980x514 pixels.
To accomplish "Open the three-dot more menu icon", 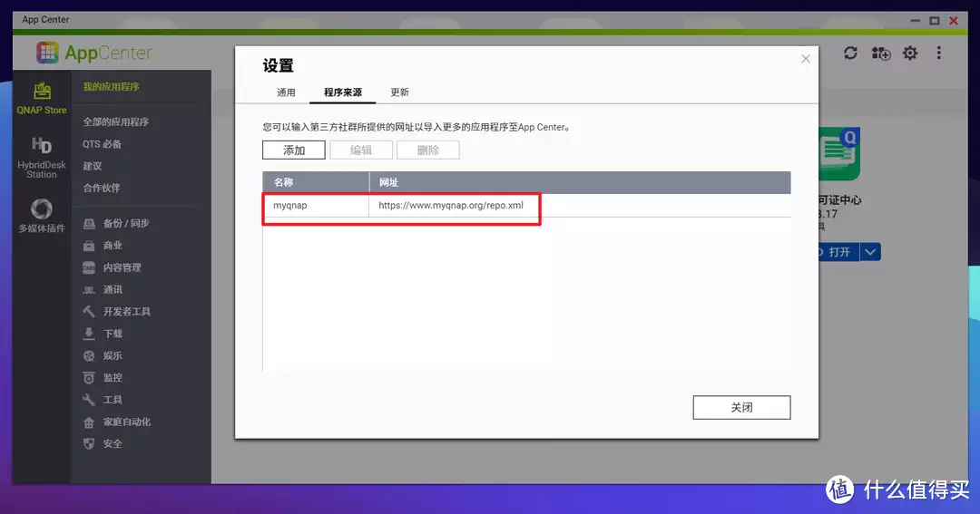I will click(x=939, y=53).
